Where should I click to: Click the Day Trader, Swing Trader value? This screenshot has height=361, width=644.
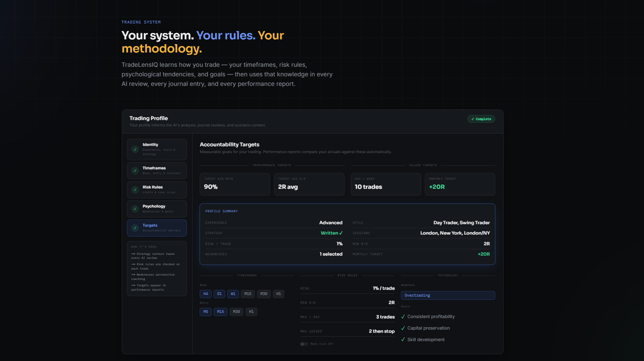tap(462, 223)
